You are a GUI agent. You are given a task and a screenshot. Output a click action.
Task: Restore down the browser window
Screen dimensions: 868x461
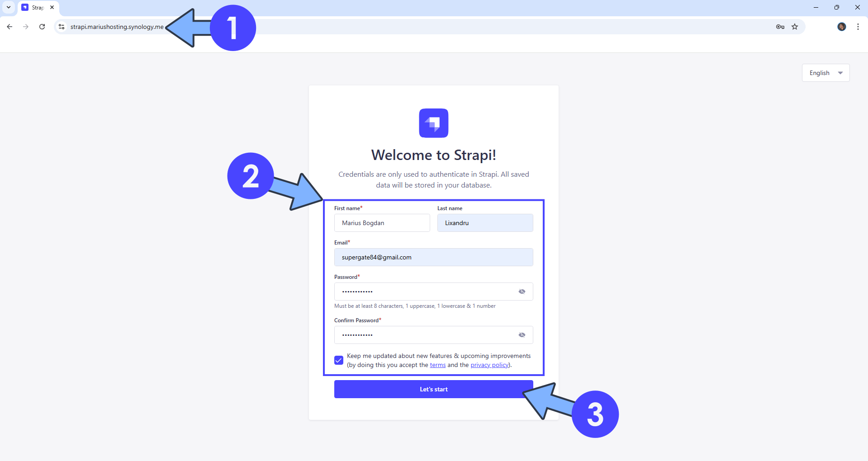tap(837, 7)
